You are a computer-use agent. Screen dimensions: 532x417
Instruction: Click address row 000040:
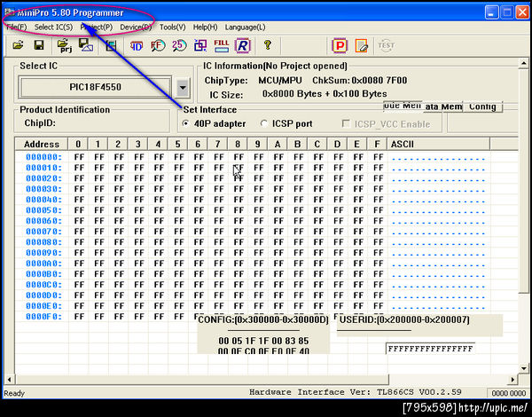click(x=43, y=200)
